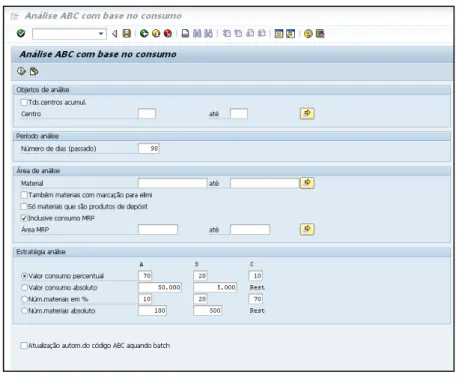Click the Número de dias (passado) field
Viewport: 459px width, 384px height.
[149, 149]
